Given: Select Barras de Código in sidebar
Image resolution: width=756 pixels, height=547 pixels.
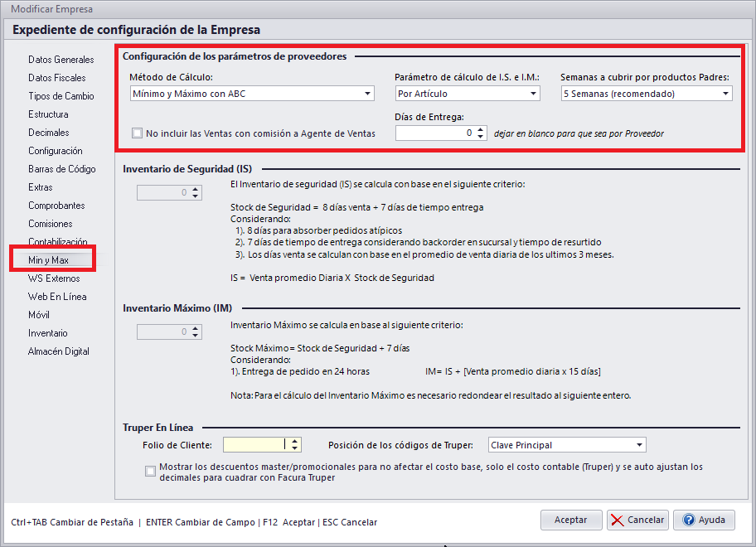Looking at the screenshot, I should tap(61, 169).
